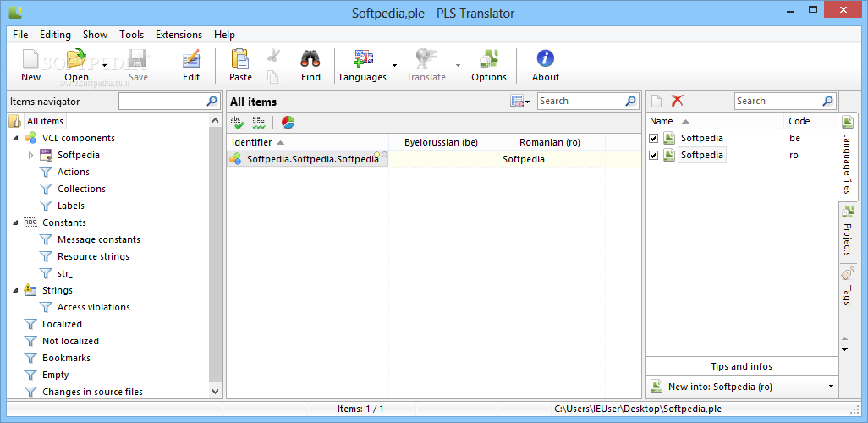Collapse the Strings tree node
868x423 pixels.
pyautogui.click(x=15, y=290)
